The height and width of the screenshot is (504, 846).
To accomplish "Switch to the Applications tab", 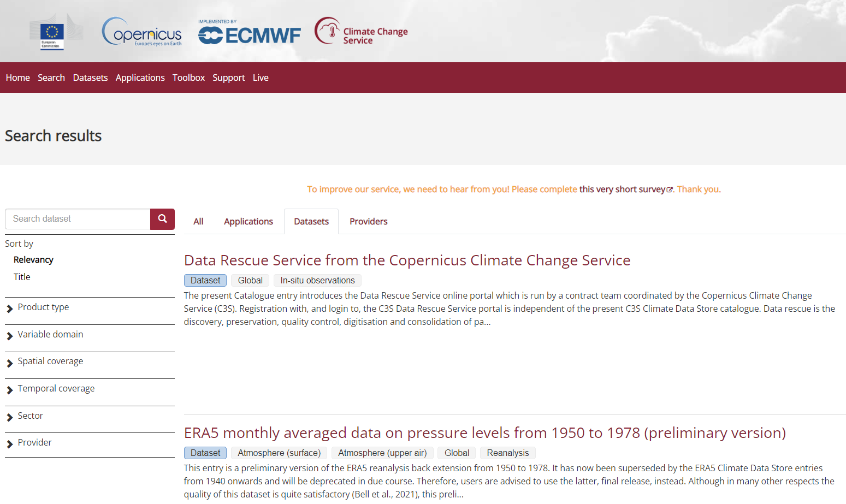I will pos(249,222).
